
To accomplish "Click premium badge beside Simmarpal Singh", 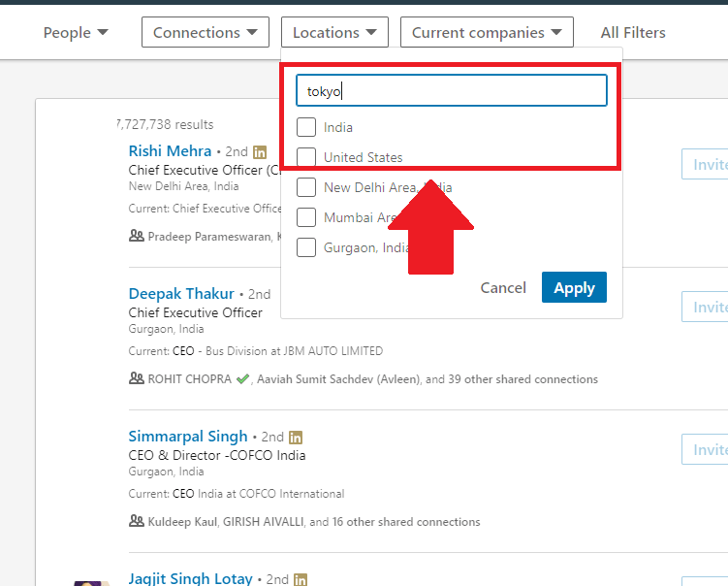I will click(296, 438).
